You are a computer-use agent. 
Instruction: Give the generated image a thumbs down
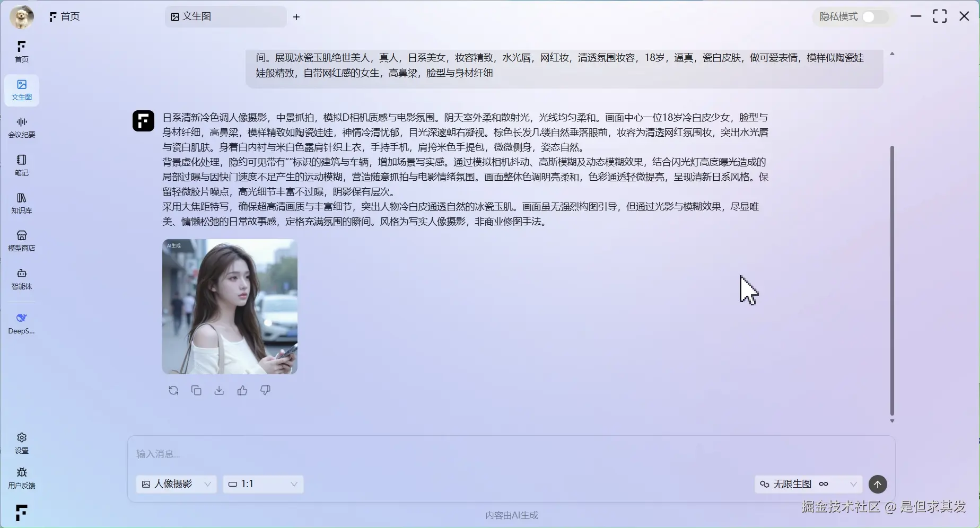265,390
